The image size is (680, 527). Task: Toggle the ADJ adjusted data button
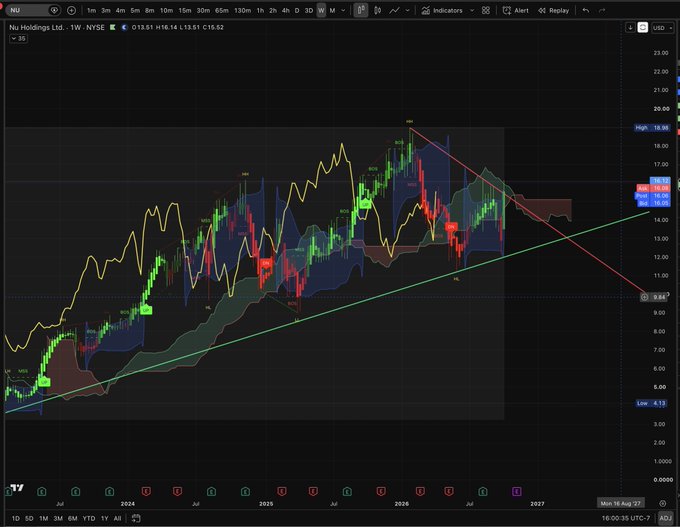pos(665,518)
